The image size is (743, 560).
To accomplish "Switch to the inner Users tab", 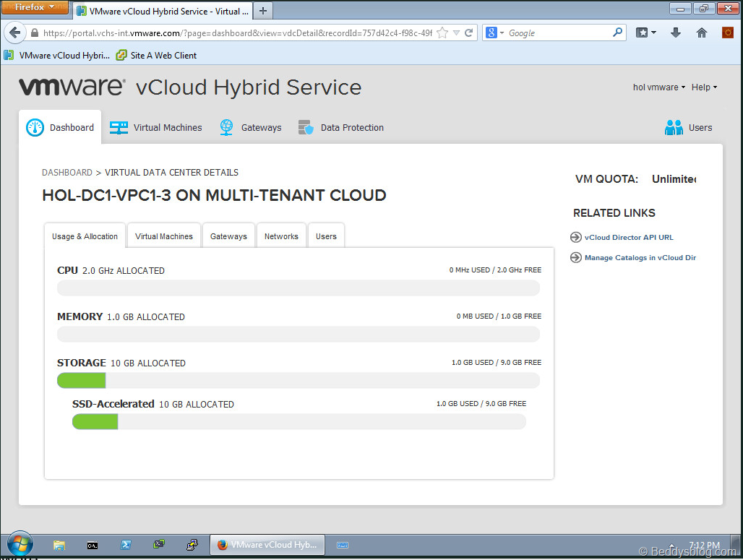I will 326,236.
